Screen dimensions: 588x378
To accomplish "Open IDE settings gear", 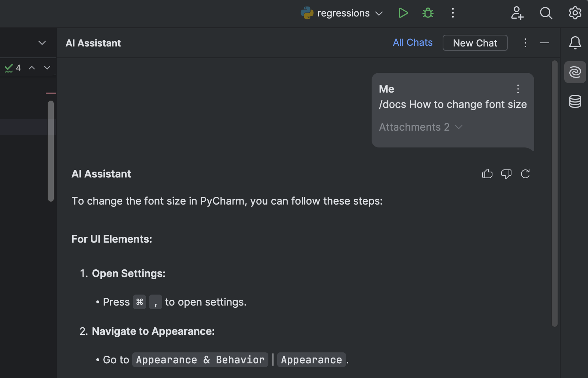I will click(575, 13).
